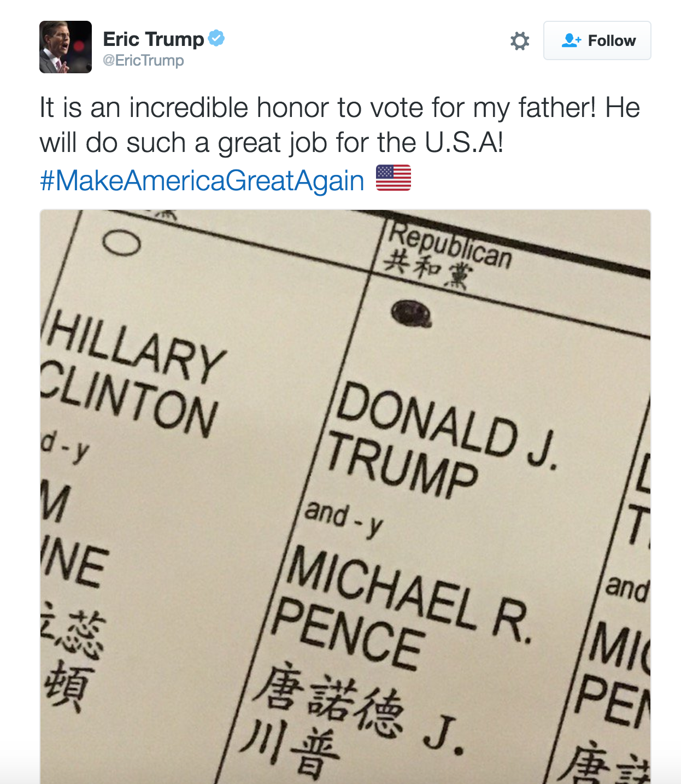Open Eric Trump's profile avatar
This screenshot has height=784, width=681.
66,47
